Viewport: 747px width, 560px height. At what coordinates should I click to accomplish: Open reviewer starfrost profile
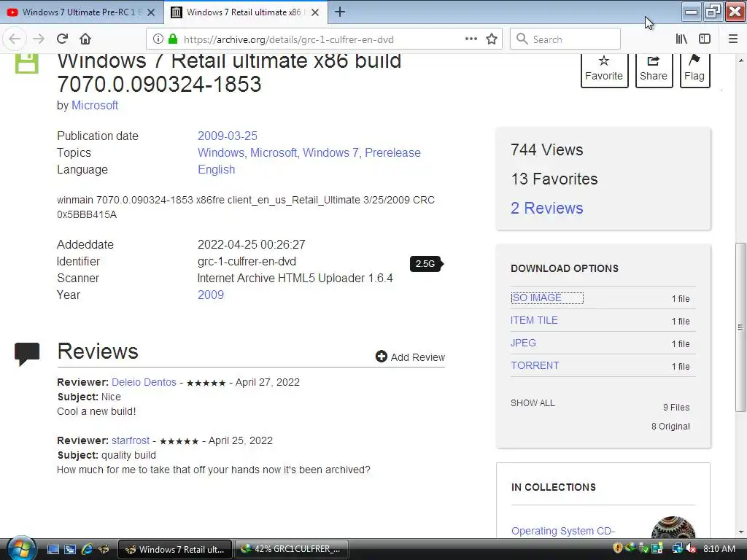131,440
